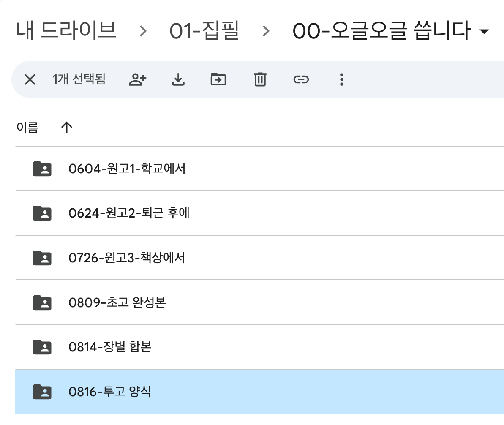
Task: Click the share (add person) icon
Action: (138, 79)
